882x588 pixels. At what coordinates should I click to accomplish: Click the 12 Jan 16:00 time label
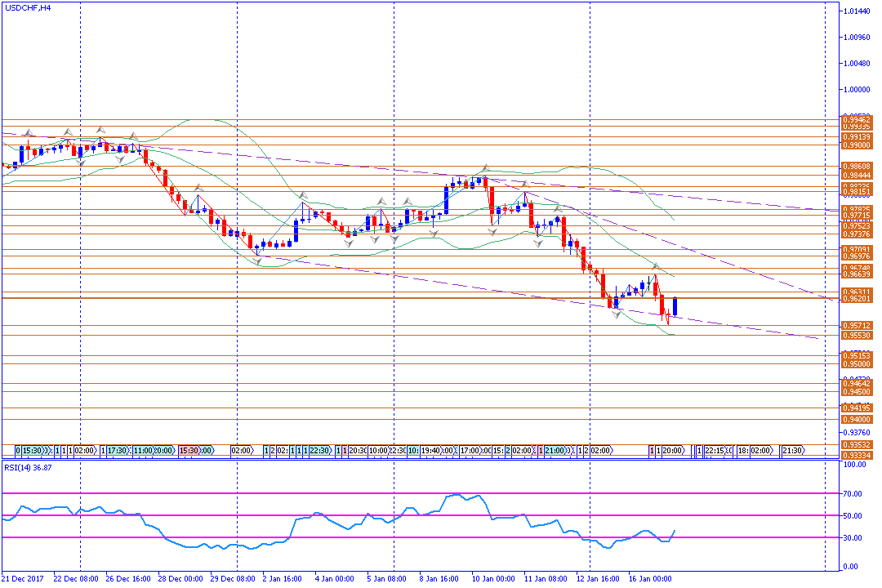pyautogui.click(x=598, y=579)
